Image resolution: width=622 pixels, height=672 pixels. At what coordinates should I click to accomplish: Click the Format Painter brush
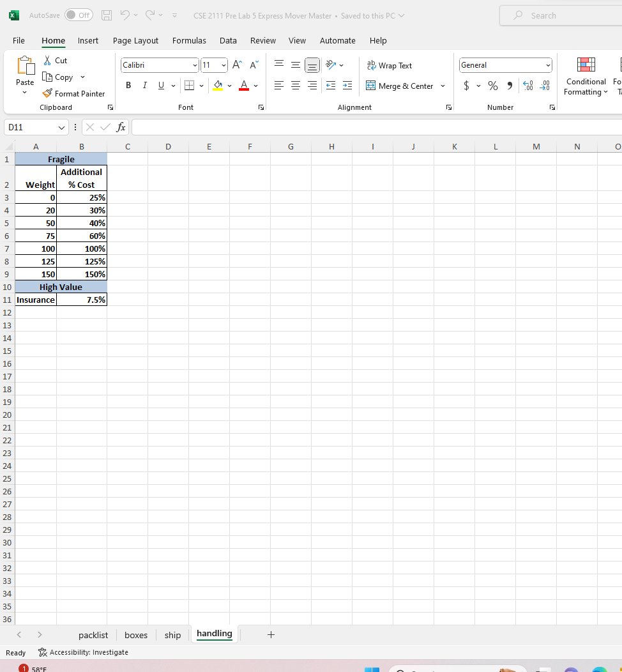[x=47, y=93]
